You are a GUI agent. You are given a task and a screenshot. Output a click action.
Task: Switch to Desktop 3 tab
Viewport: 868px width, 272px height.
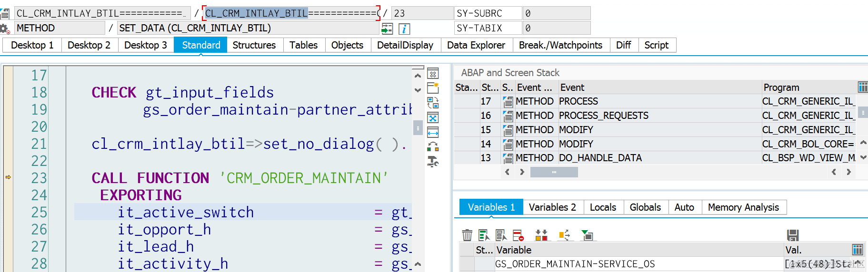145,45
